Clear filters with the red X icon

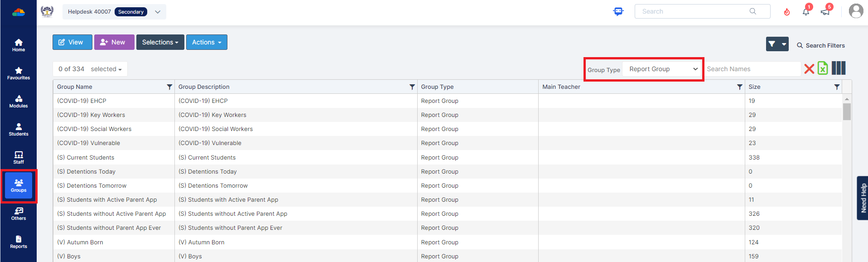pyautogui.click(x=809, y=69)
